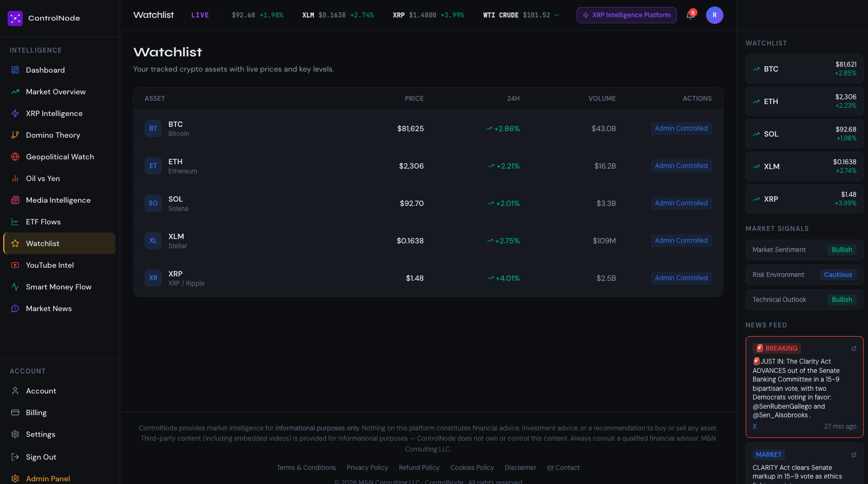Click Admin Controlled in BTC row
868x484 pixels.
[681, 128]
